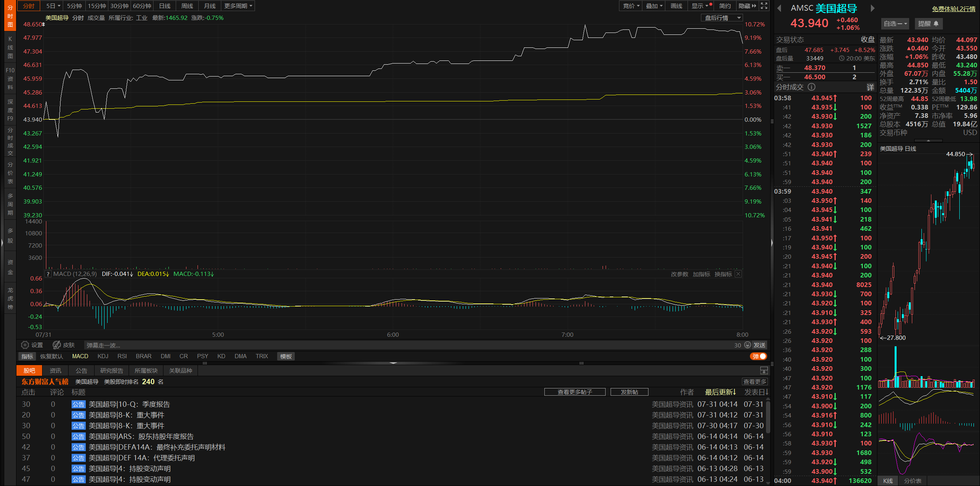This screenshot has width=980, height=486.
Task: Sort by 最后更新 column
Action: (x=720, y=392)
